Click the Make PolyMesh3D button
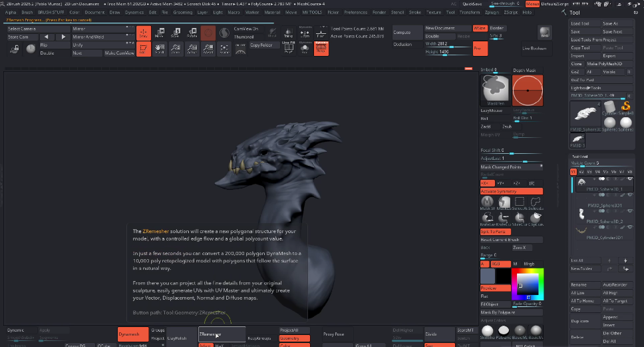 click(609, 64)
